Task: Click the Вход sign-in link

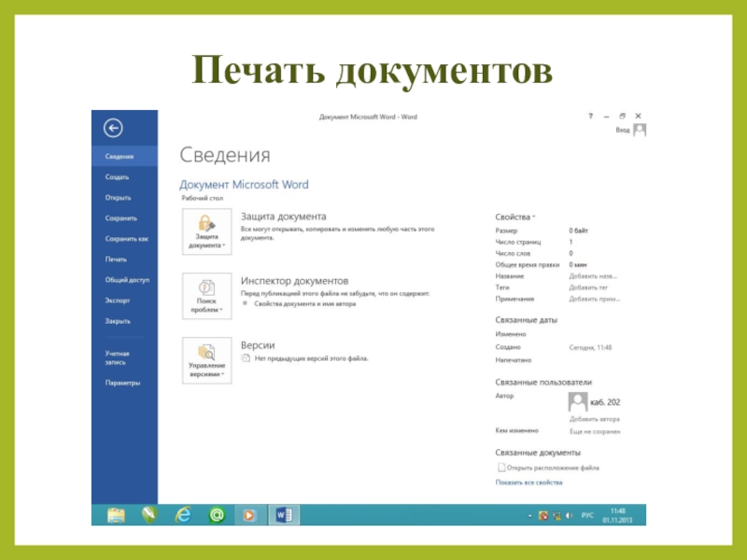Action: point(623,130)
